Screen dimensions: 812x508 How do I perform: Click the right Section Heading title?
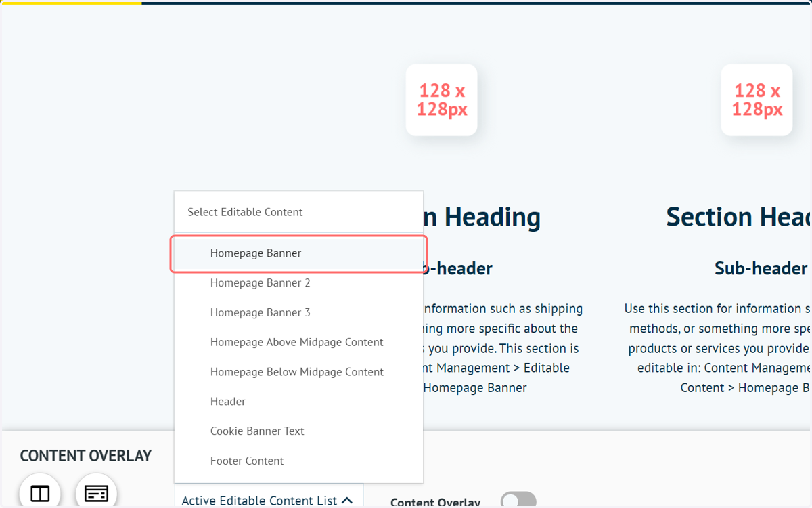pos(739,217)
